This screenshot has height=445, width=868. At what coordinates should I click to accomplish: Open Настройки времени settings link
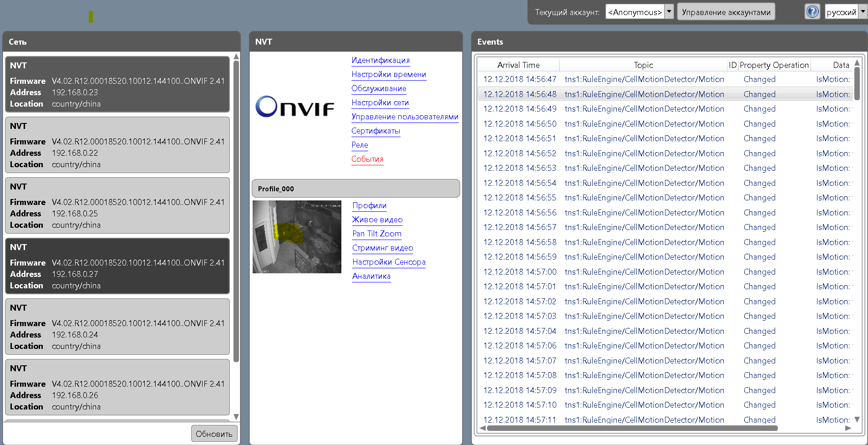388,74
